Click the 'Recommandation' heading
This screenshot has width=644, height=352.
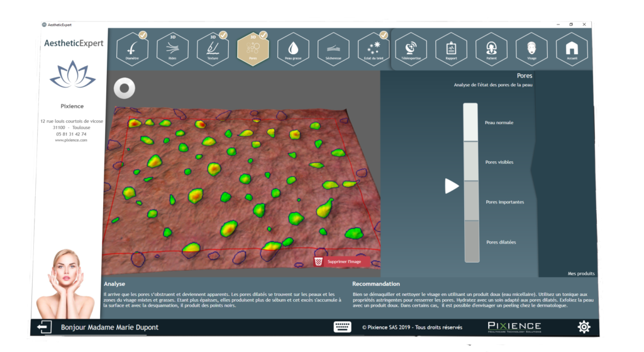(376, 284)
